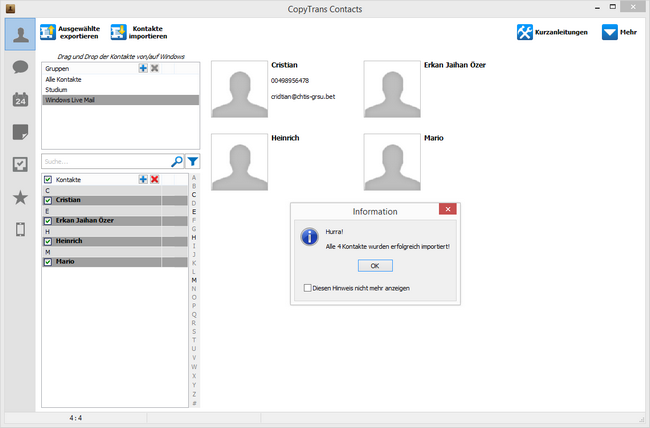Enable Diesen Hinweis nicht mehr anzeigen
Image resolution: width=650 pixels, height=428 pixels.
point(307,288)
